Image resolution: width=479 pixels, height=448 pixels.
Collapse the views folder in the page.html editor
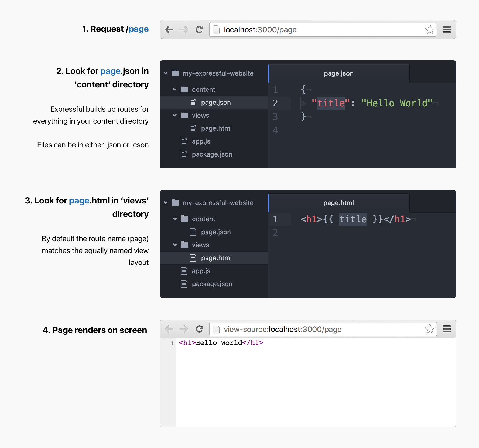175,245
